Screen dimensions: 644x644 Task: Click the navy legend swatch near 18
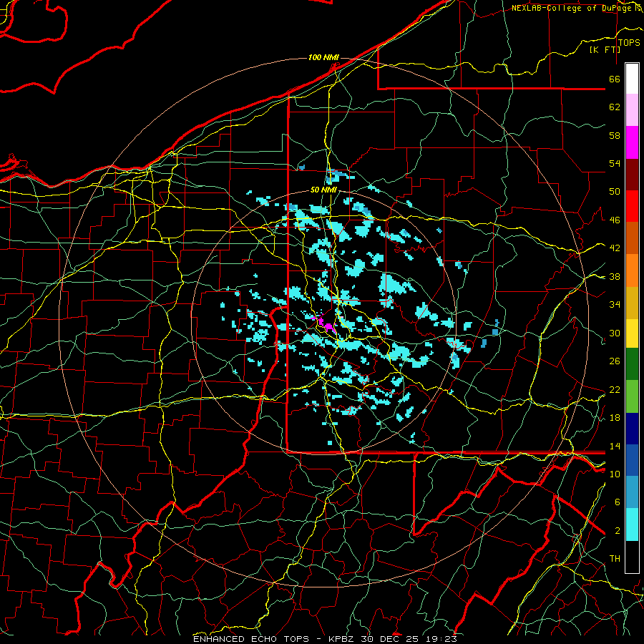[x=632, y=429]
